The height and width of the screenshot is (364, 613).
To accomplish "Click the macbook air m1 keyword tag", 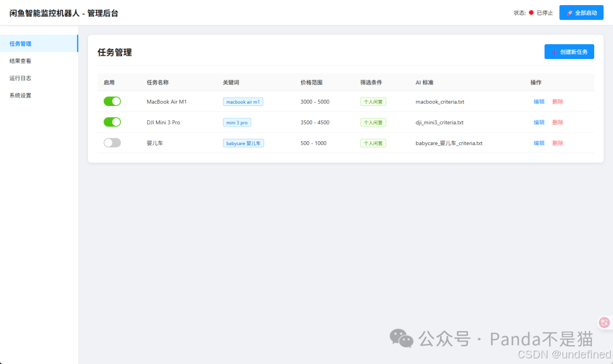I will 243,102.
